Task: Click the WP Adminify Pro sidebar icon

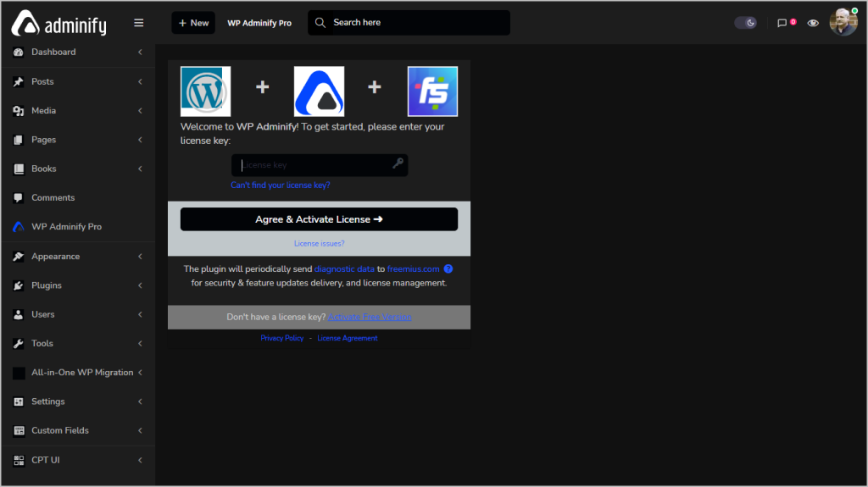Action: 19,227
